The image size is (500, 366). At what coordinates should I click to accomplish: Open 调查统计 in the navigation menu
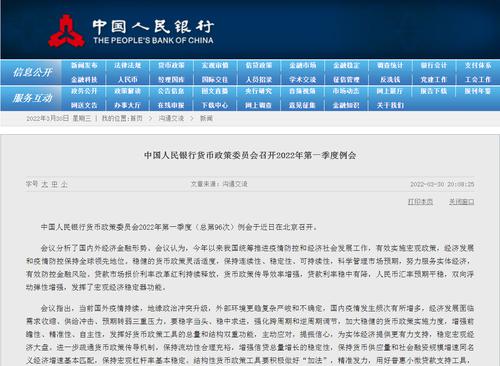click(390, 65)
